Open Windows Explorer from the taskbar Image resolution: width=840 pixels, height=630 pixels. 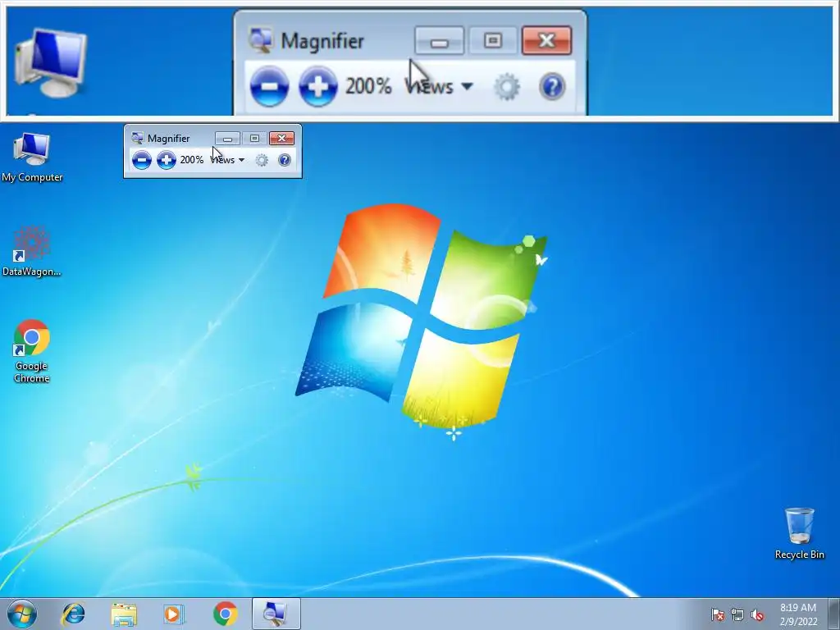[x=124, y=614]
